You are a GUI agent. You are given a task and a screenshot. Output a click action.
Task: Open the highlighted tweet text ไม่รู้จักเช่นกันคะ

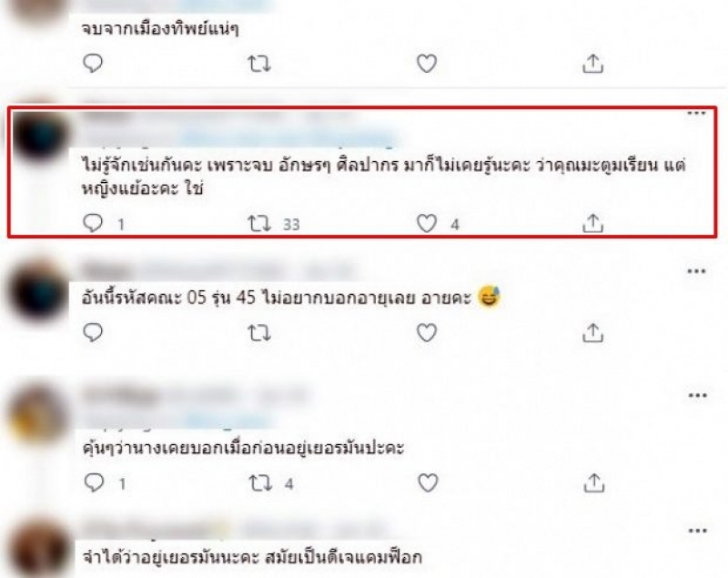click(383, 177)
